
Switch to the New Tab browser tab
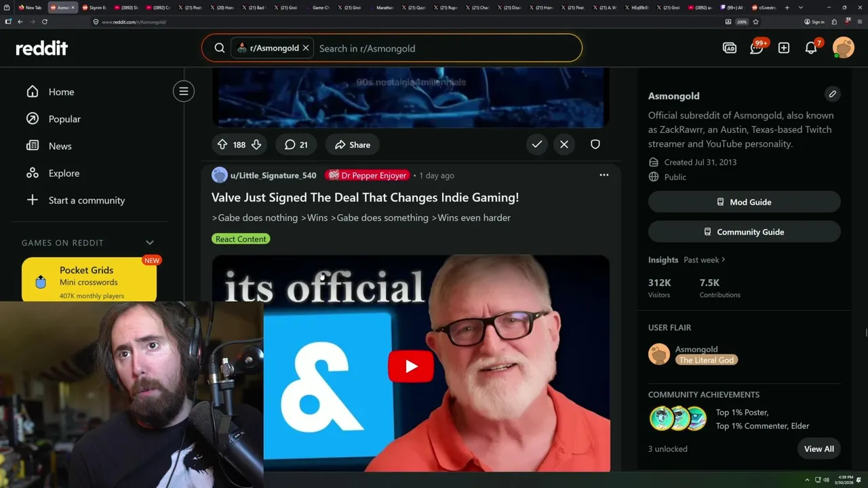tap(30, 7)
